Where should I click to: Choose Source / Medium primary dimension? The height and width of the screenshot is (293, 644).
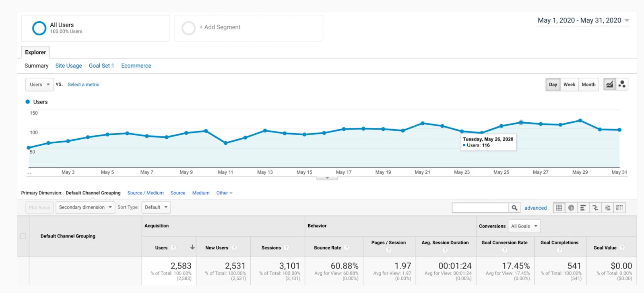pyautogui.click(x=145, y=193)
